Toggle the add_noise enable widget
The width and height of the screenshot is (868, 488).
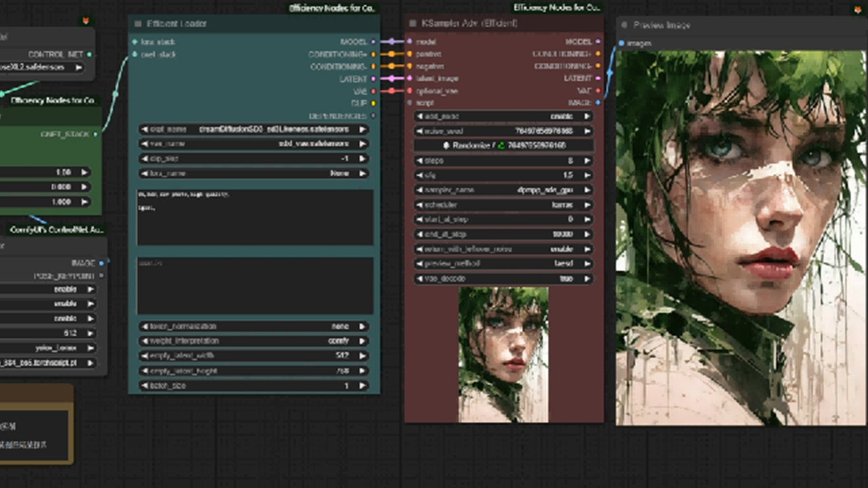click(x=502, y=117)
